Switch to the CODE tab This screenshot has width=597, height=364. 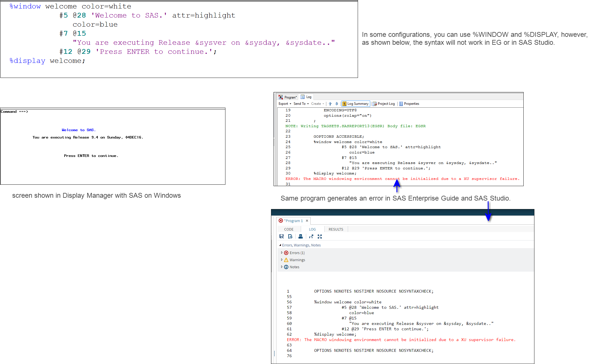(x=289, y=229)
